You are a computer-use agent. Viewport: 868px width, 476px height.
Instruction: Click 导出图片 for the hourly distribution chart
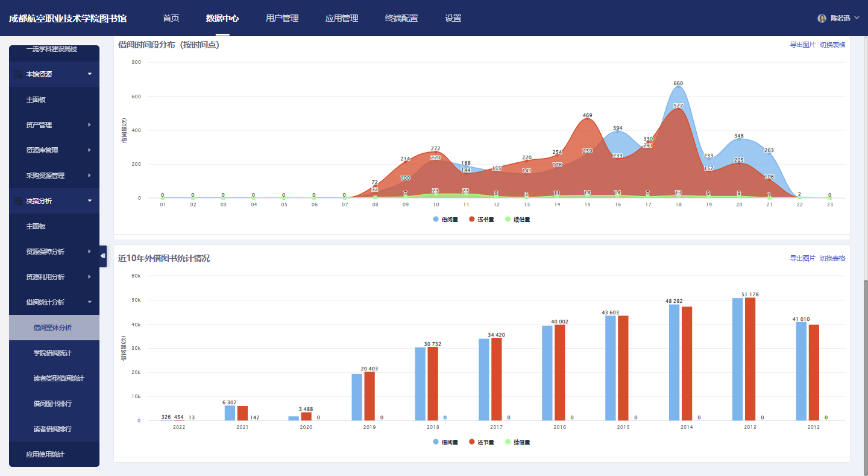click(x=802, y=45)
